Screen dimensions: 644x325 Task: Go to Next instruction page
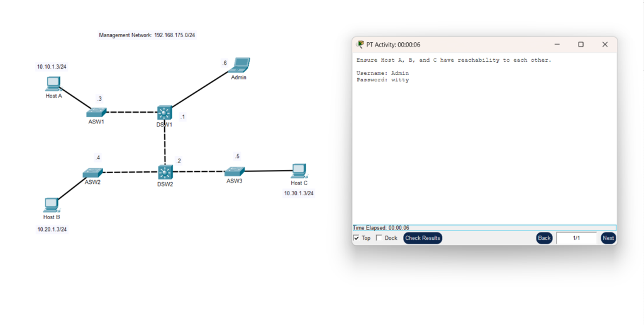coord(608,238)
